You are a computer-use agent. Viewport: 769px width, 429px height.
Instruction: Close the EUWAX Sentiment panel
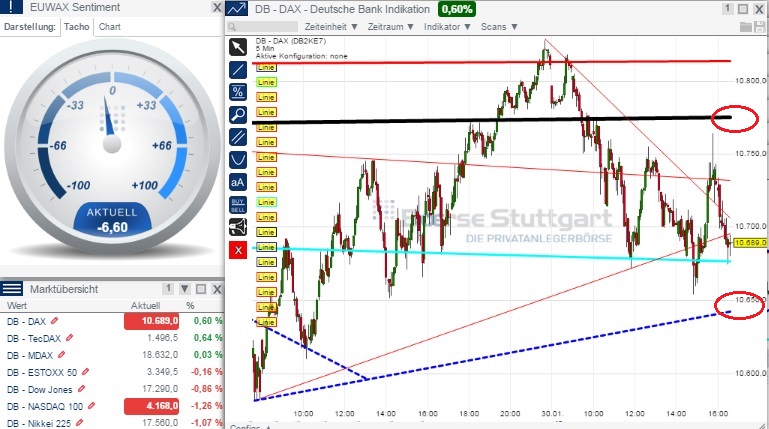coord(217,7)
